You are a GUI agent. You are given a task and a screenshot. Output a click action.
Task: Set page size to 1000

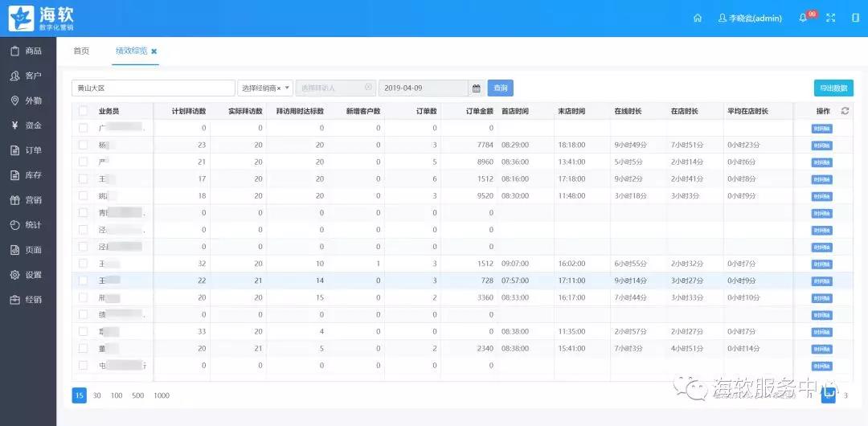[x=162, y=395]
